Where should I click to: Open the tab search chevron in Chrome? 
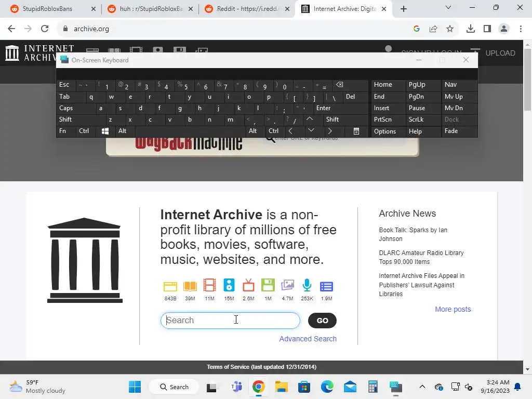click(x=448, y=7)
